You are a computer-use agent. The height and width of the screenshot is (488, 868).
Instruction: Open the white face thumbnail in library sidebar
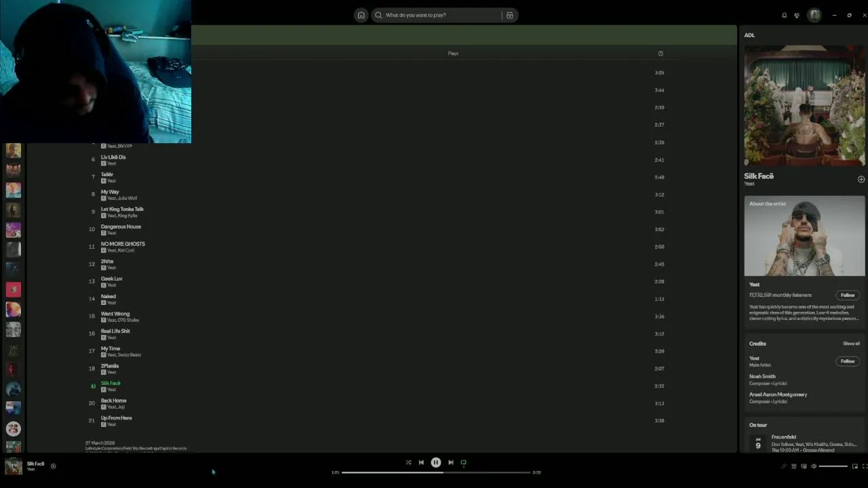pos(13,429)
